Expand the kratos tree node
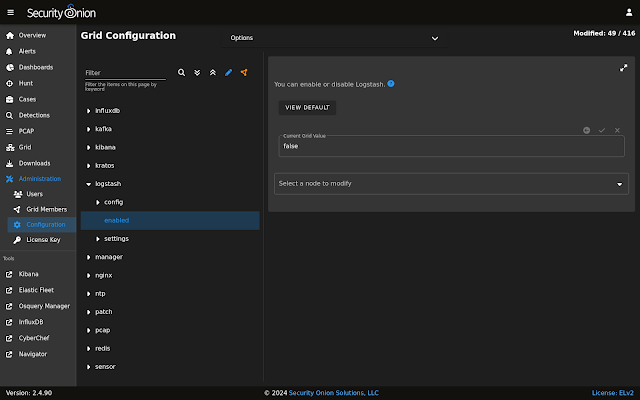 tap(88, 166)
